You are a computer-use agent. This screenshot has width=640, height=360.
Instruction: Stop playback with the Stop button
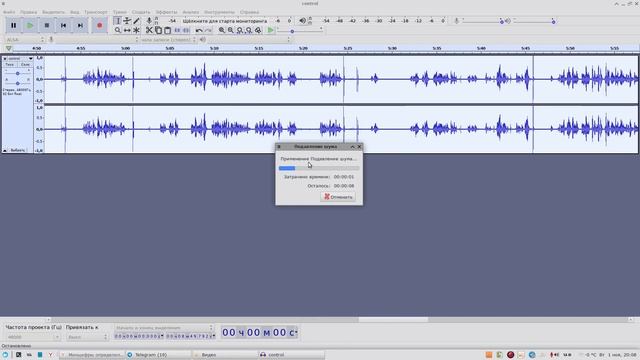pyautogui.click(x=47, y=25)
